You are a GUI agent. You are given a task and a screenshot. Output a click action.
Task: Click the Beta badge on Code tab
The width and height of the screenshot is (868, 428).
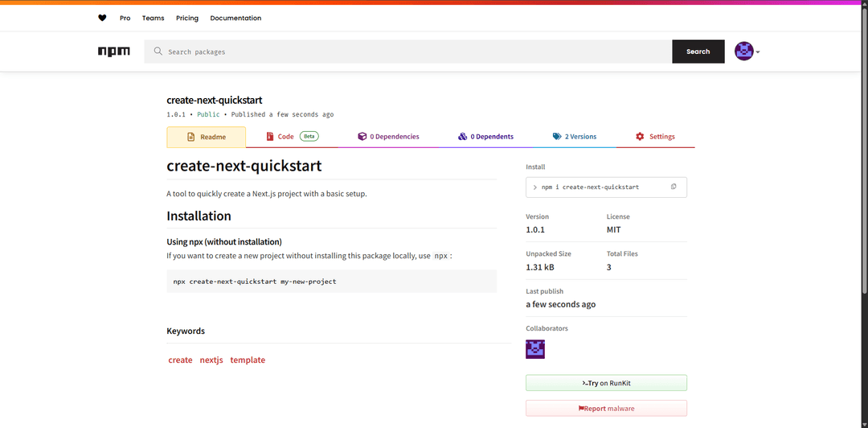309,136
